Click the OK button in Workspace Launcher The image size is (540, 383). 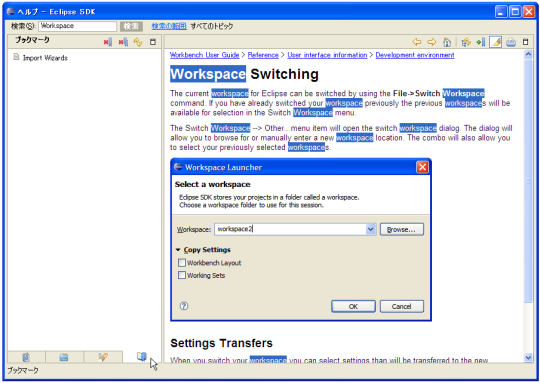point(353,306)
